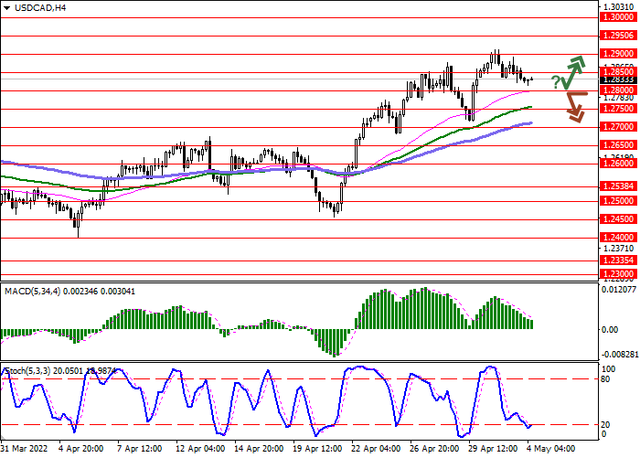640x457 pixels.
Task: Click the 1.30310 price scale value
Action: 619,7
